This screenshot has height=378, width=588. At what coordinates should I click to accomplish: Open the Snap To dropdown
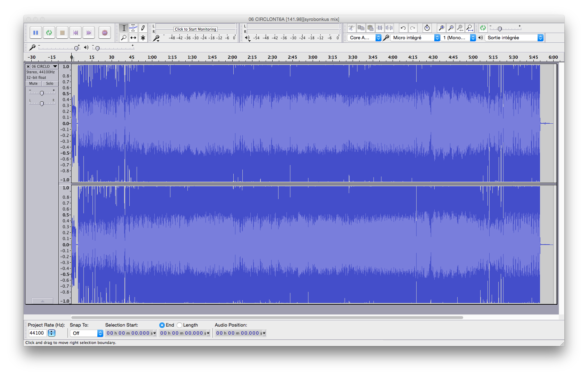(x=86, y=333)
